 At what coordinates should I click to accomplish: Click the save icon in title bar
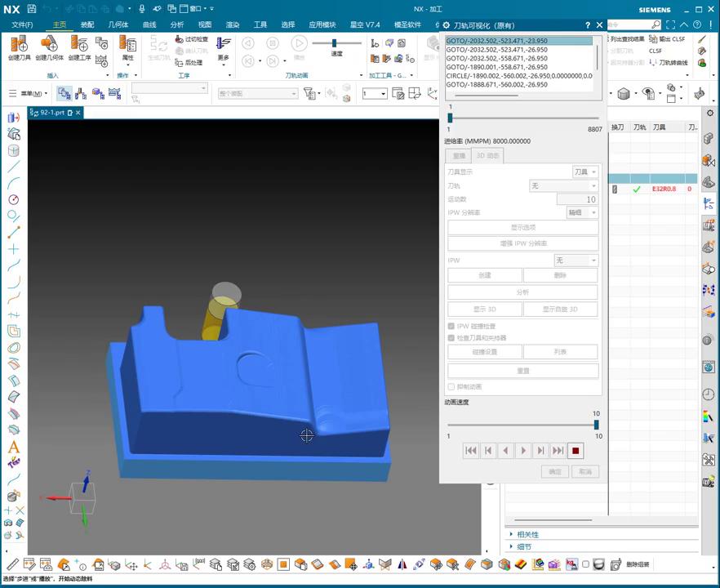31,8
